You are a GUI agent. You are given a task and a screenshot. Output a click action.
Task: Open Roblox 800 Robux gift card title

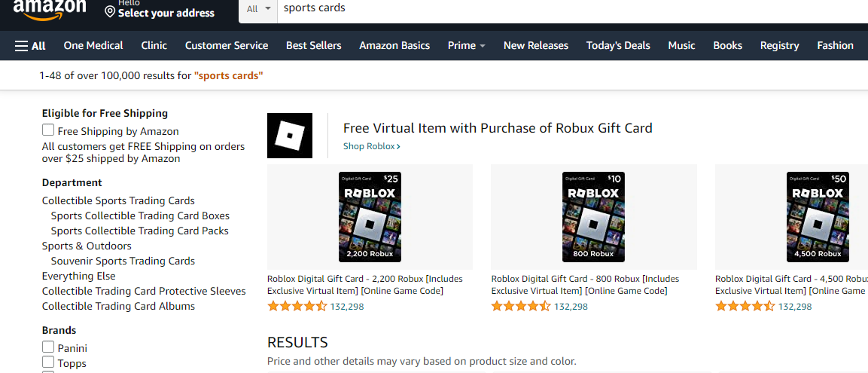point(585,285)
